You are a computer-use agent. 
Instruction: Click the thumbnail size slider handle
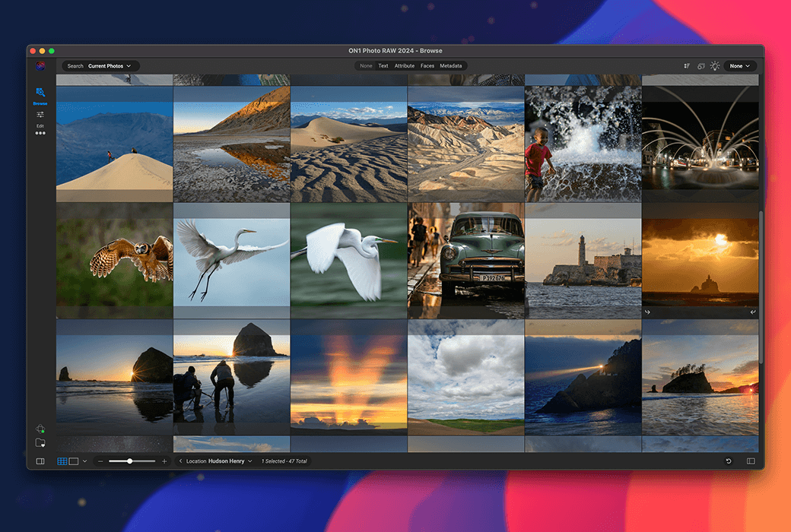tap(129, 461)
